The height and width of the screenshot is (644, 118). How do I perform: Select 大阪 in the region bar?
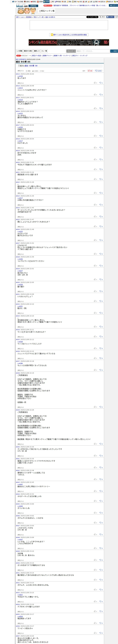[x=79, y=2]
